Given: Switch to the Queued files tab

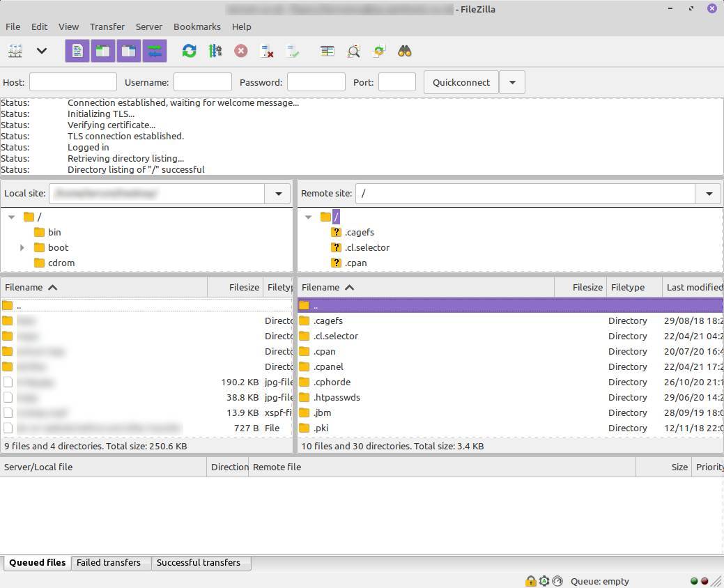Looking at the screenshot, I should [38, 563].
